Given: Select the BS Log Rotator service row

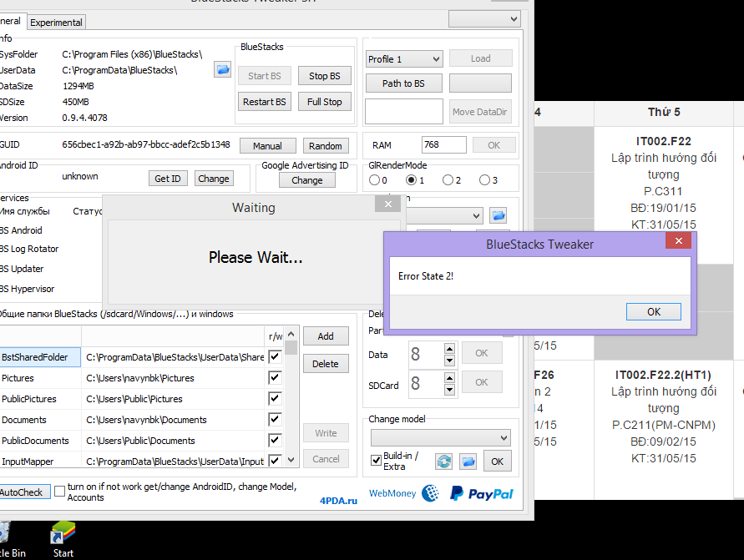Looking at the screenshot, I should [29, 249].
